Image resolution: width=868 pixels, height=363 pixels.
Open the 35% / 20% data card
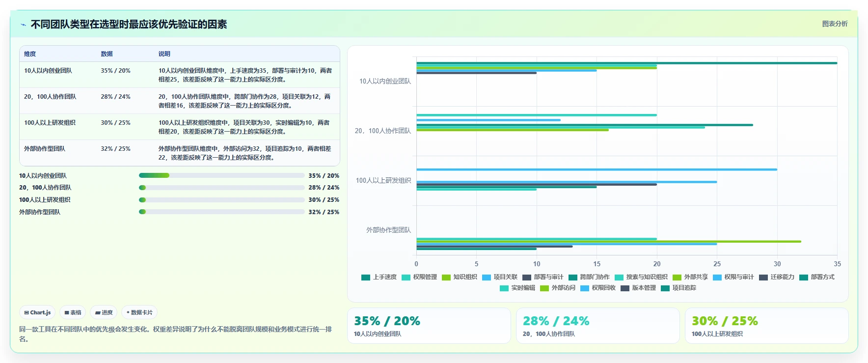tap(429, 326)
